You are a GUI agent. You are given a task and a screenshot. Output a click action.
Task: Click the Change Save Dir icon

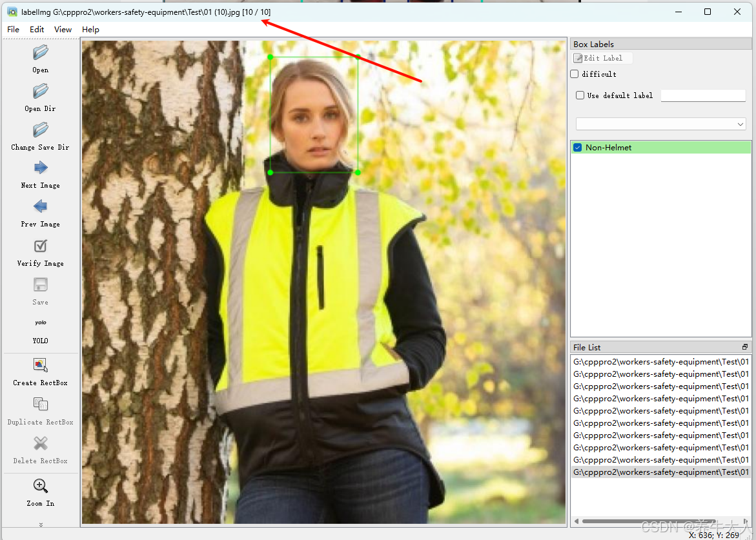point(41,130)
